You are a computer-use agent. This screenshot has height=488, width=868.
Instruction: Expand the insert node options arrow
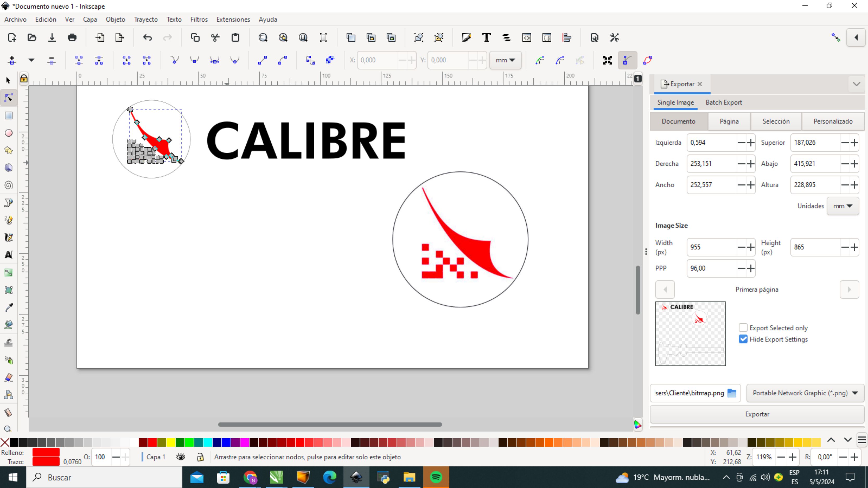(x=31, y=60)
